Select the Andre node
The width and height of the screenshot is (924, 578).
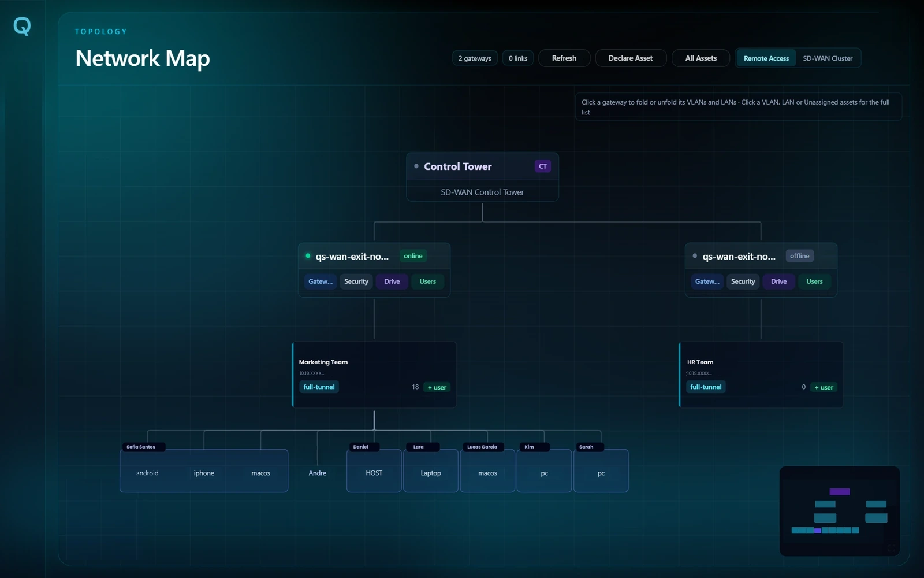click(x=317, y=473)
